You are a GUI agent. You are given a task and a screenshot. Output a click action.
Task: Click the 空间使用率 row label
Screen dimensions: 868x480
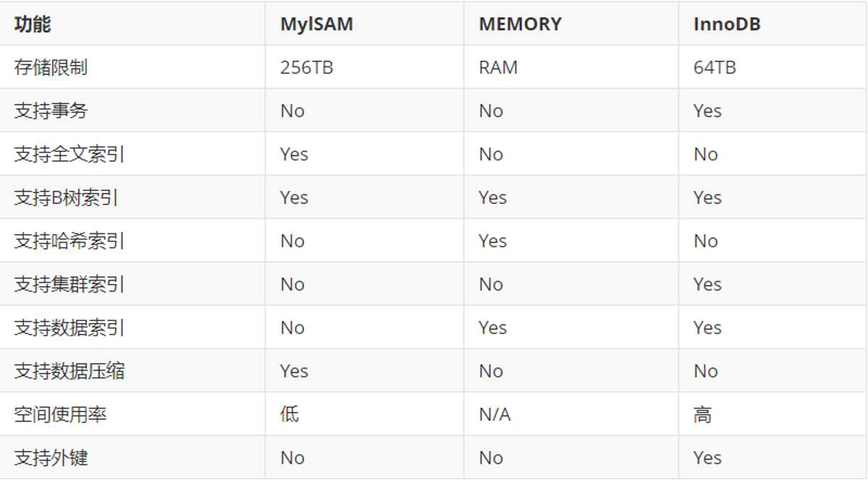click(x=60, y=414)
